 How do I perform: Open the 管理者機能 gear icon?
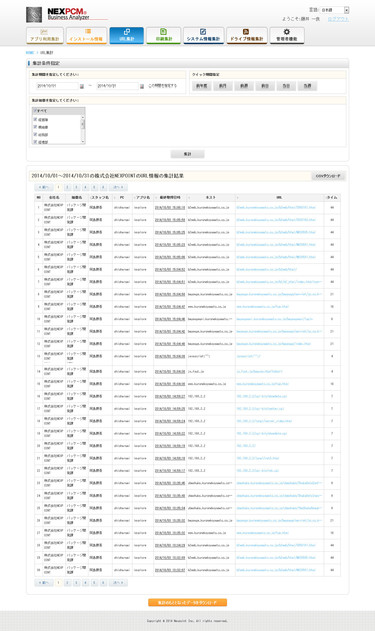[286, 32]
